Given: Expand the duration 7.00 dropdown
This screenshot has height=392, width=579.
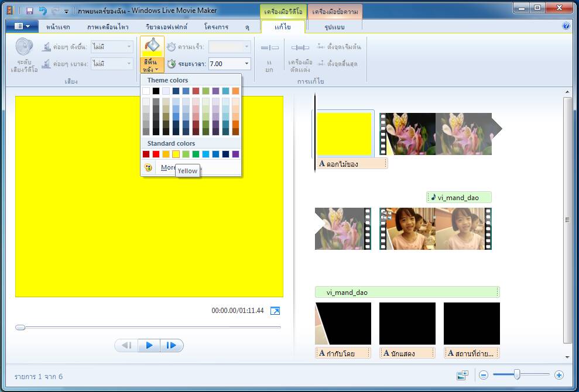Looking at the screenshot, I should tap(247, 63).
